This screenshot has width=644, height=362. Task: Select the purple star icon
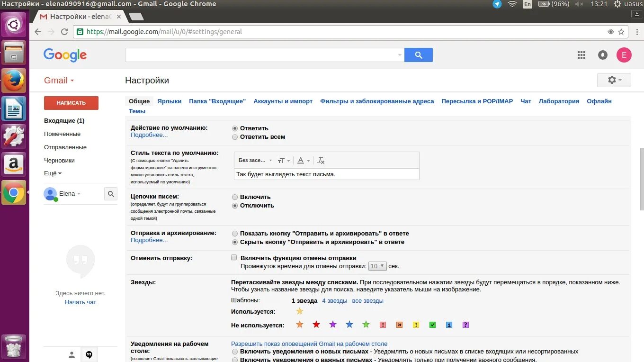pos(333,325)
